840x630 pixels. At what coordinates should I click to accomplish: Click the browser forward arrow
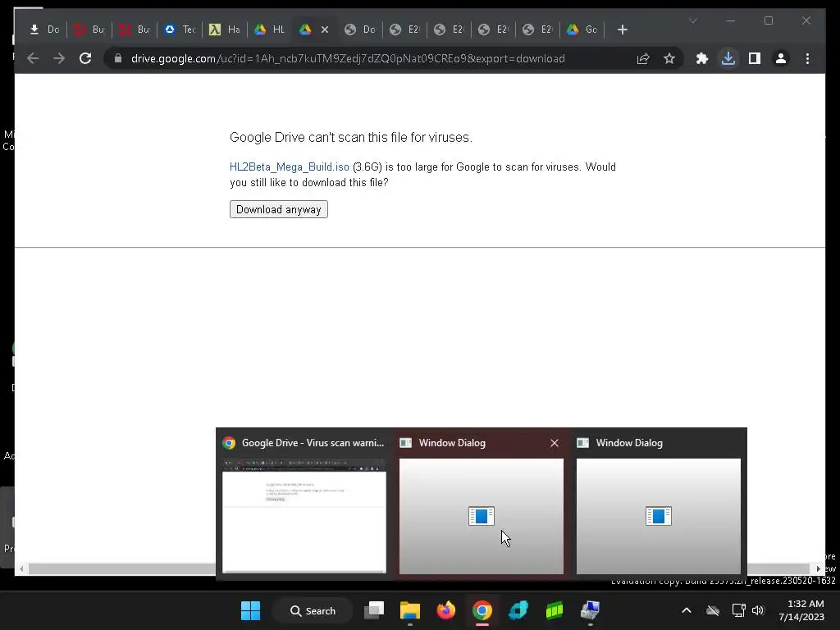pos(59,58)
